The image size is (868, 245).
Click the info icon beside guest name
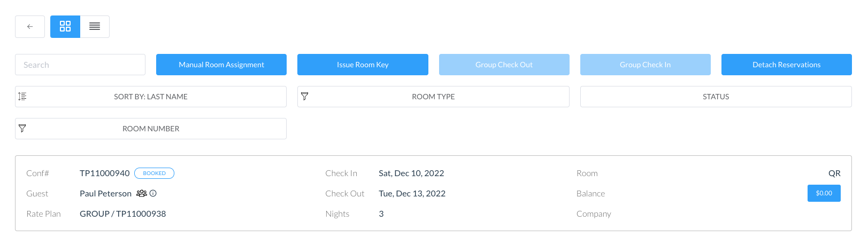153,194
